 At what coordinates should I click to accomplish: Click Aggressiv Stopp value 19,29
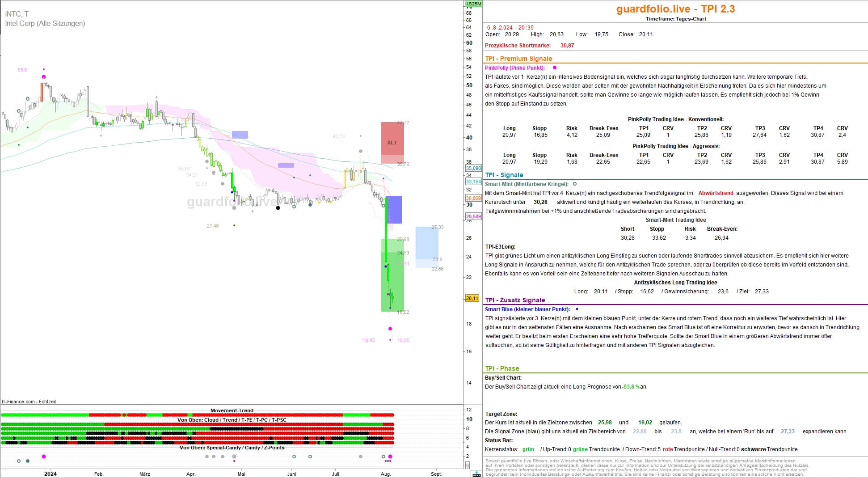[540, 162]
